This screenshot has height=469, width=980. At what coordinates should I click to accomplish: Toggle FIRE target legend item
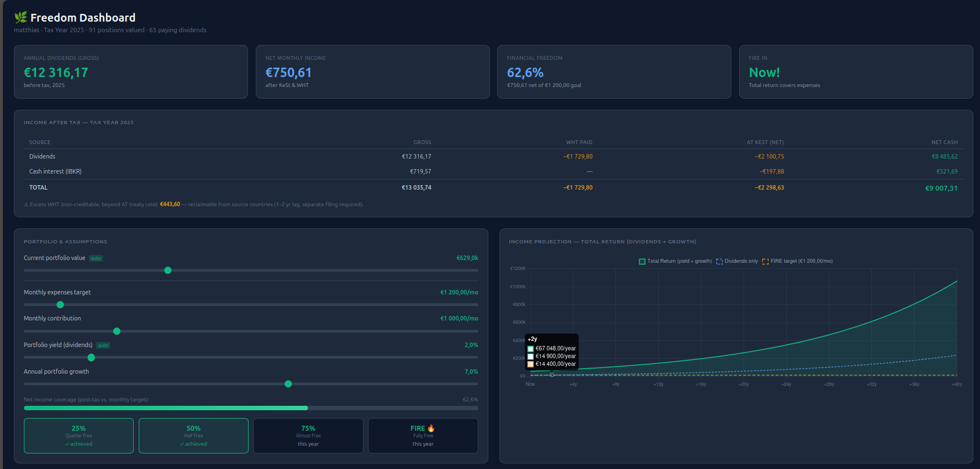pyautogui.click(x=797, y=261)
